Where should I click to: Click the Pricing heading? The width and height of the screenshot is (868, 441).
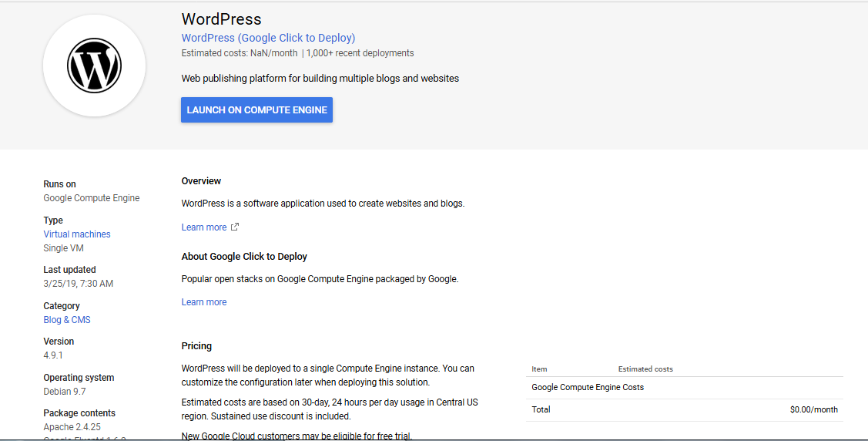(x=196, y=345)
